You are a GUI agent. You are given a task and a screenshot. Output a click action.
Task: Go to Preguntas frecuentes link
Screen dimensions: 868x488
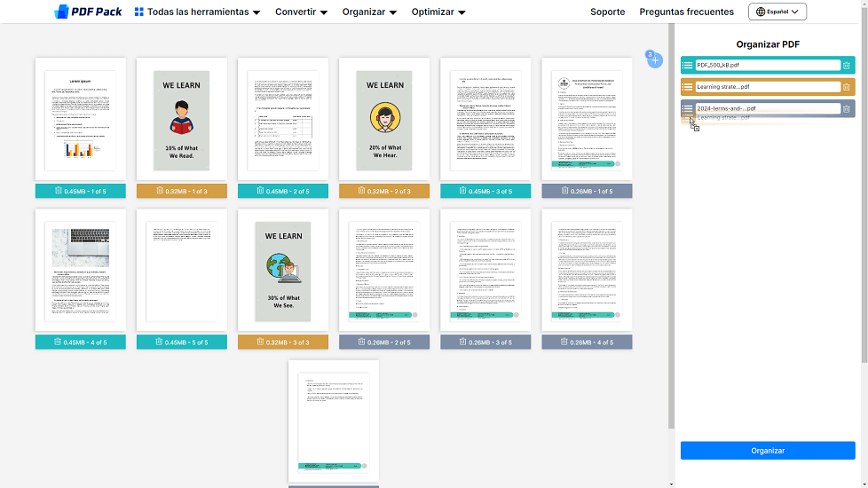pyautogui.click(x=686, y=12)
